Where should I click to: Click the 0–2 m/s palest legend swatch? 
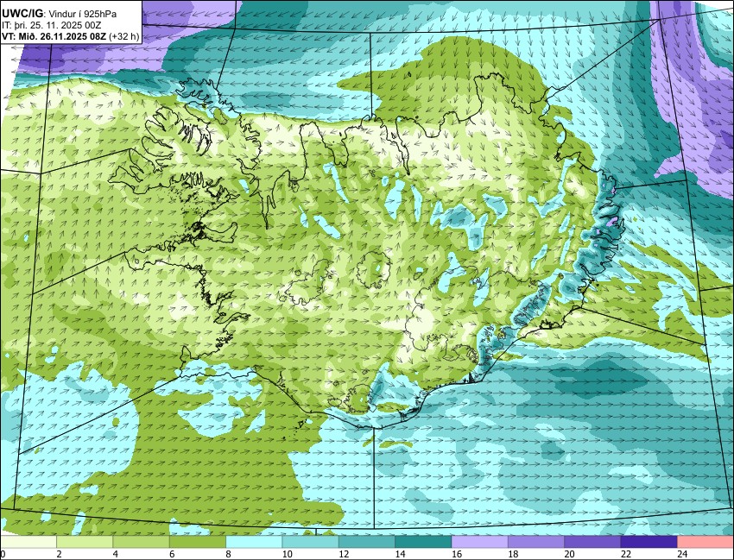tap(28, 542)
